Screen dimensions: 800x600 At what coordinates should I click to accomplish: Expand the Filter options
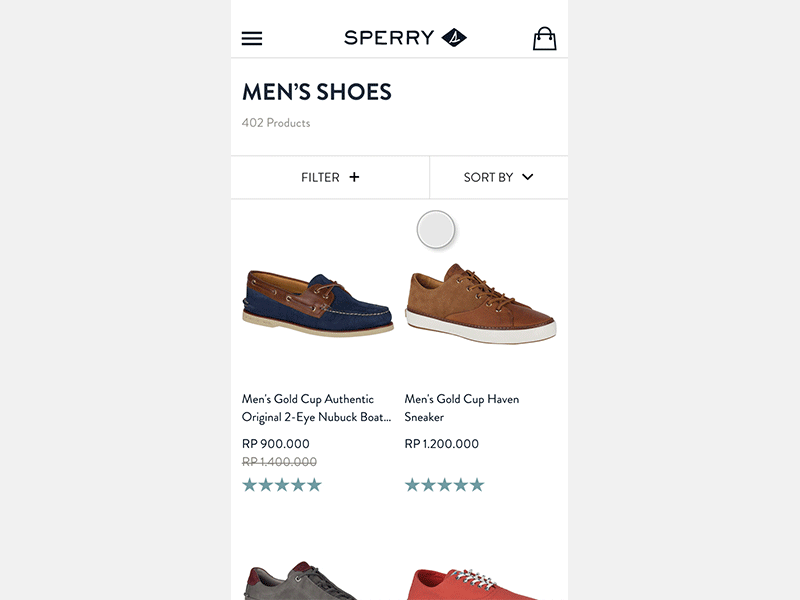(x=330, y=177)
